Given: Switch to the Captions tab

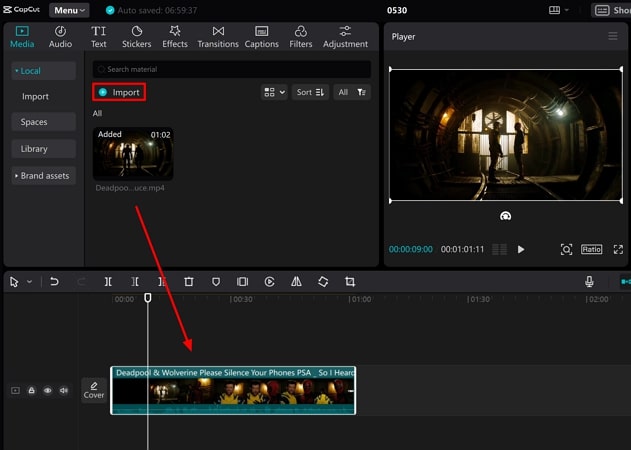Looking at the screenshot, I should coord(261,37).
